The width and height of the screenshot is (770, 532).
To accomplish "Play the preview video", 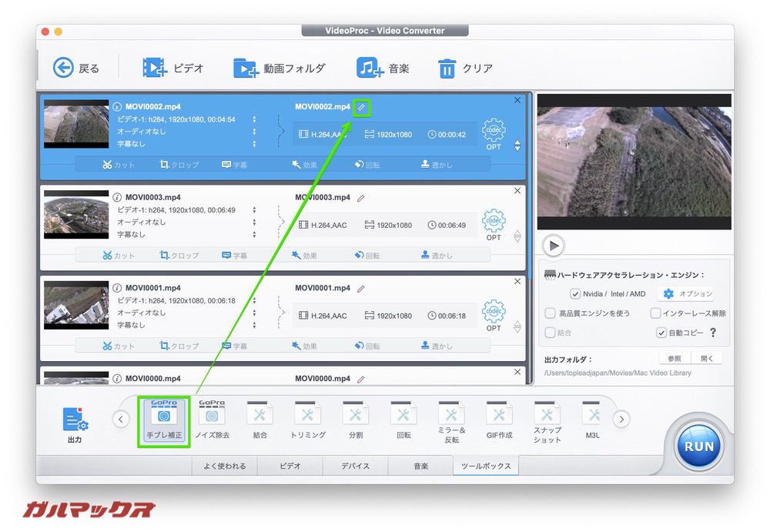I will point(553,246).
